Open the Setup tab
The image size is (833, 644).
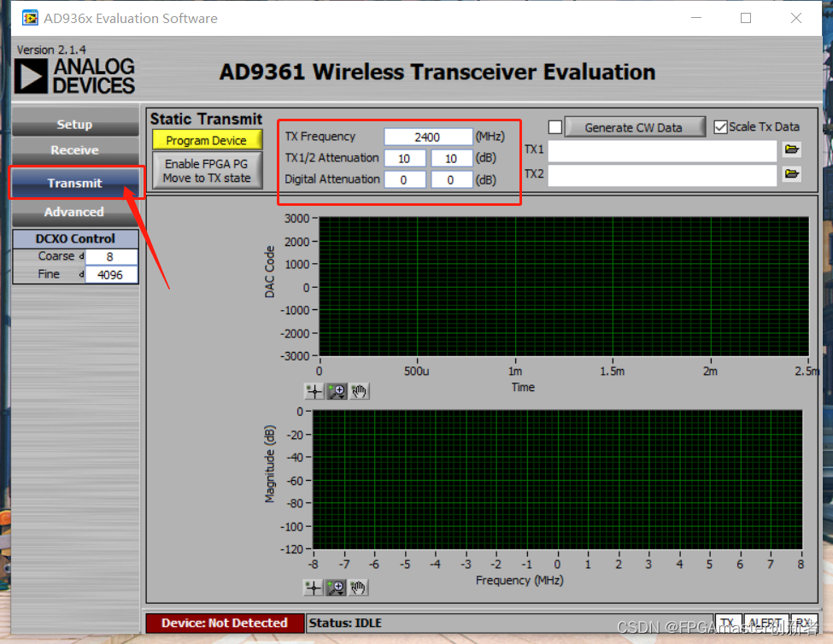pyautogui.click(x=75, y=124)
